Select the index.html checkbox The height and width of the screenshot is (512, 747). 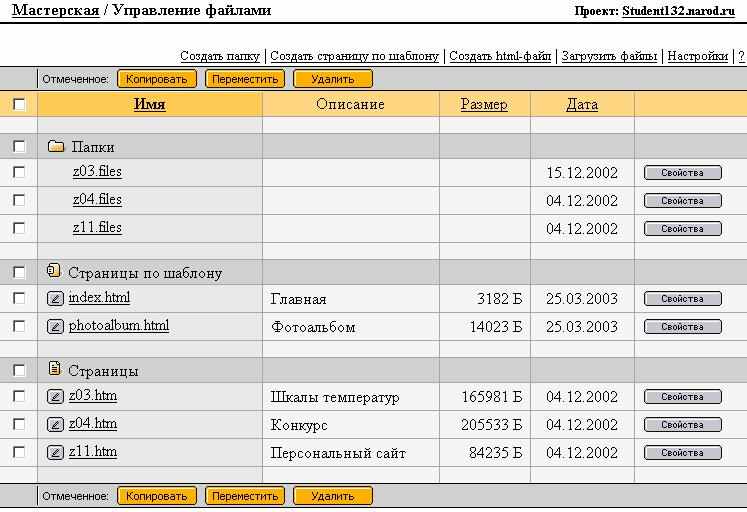tap(19, 298)
